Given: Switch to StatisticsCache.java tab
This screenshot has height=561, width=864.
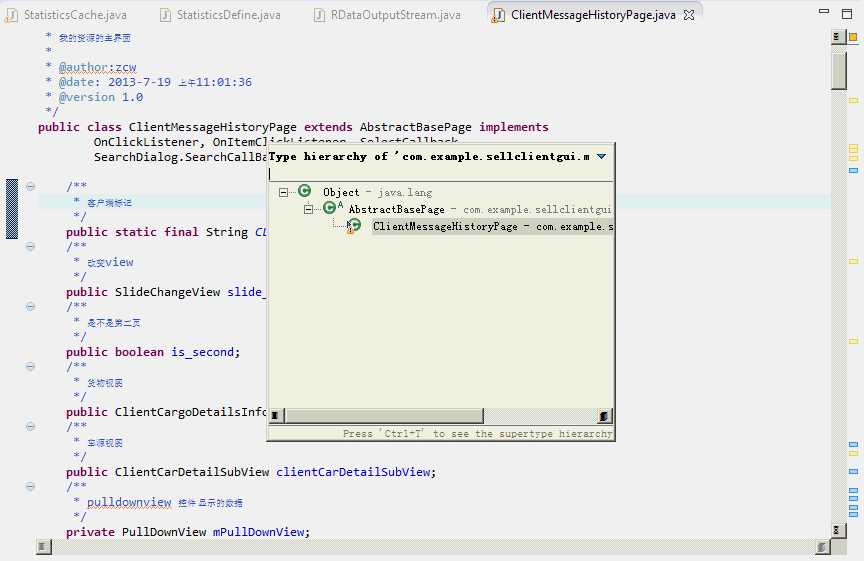Looking at the screenshot, I should point(66,15).
